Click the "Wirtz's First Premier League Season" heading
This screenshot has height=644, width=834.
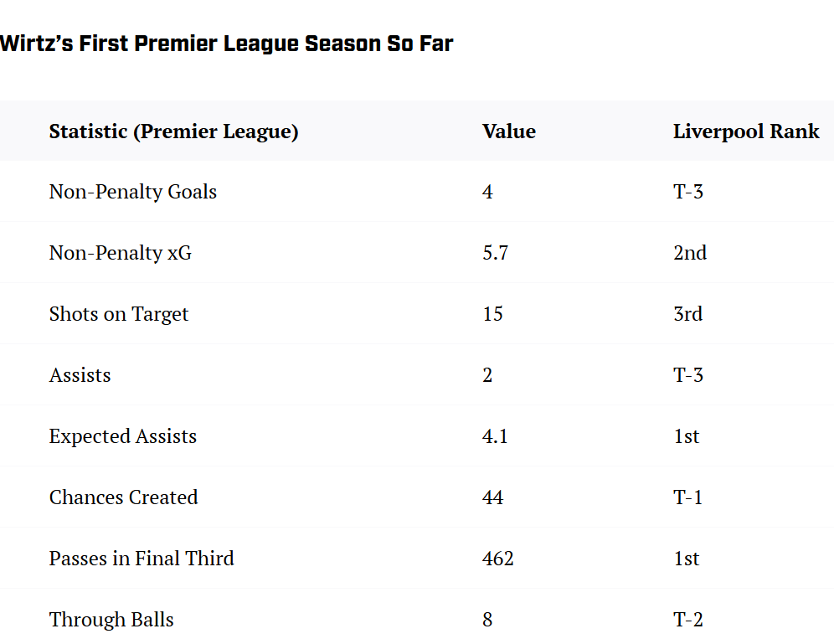coord(226,44)
